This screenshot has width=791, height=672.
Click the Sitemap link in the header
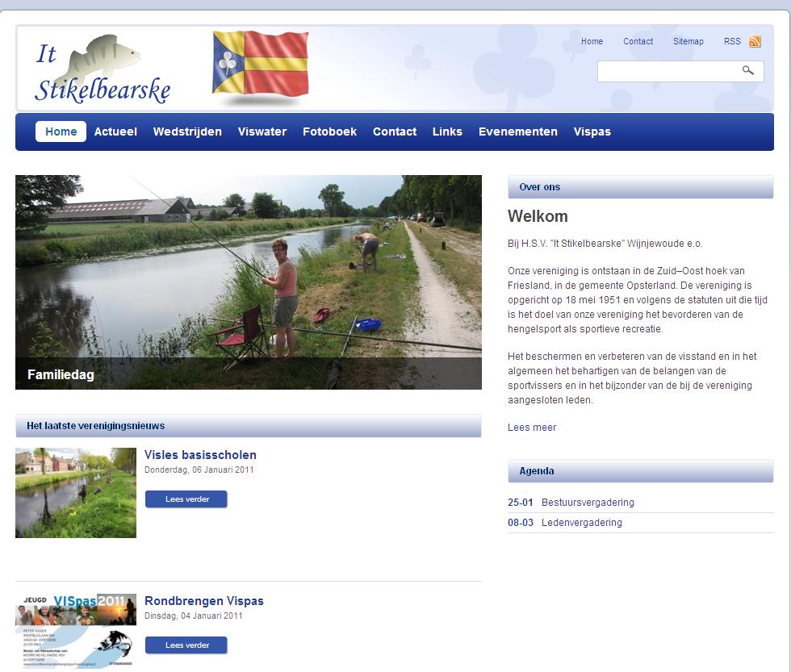688,42
